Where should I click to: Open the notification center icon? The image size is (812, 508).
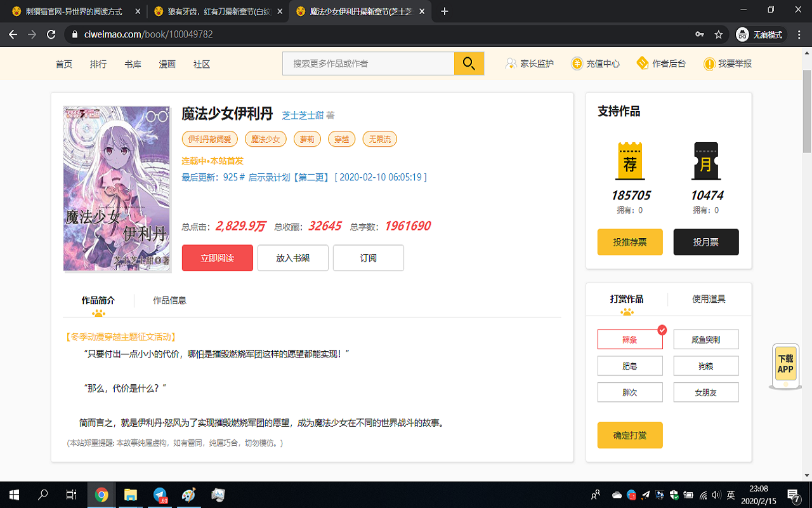(793, 495)
